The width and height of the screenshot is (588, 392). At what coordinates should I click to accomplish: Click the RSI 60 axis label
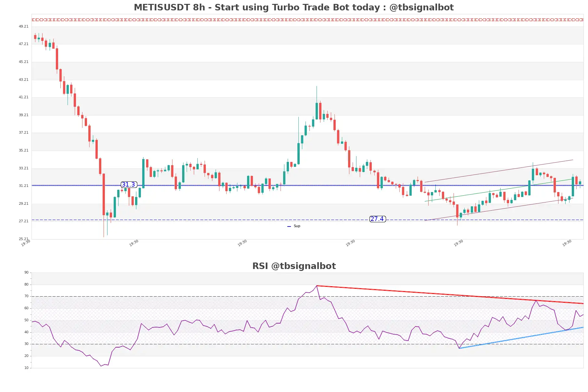coord(26,308)
